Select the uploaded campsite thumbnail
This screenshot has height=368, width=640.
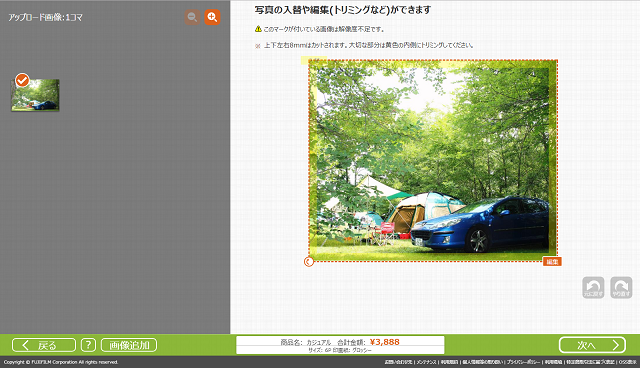[36, 95]
